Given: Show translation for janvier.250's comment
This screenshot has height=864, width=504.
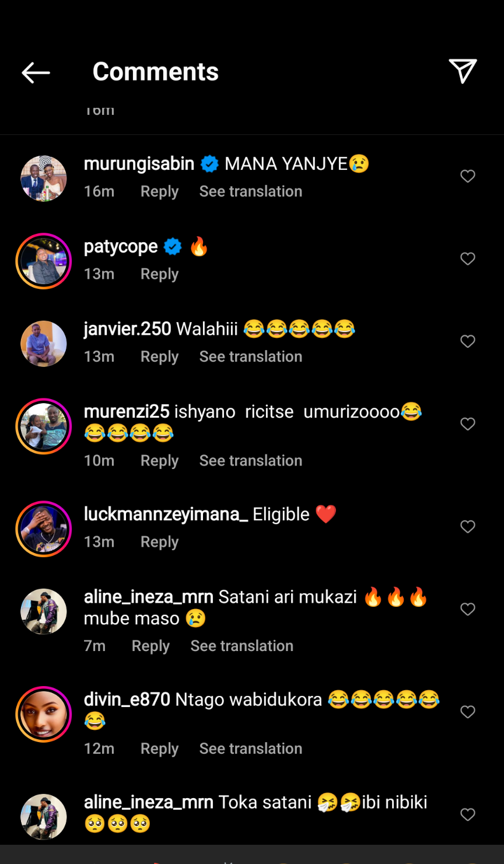Looking at the screenshot, I should [x=251, y=356].
